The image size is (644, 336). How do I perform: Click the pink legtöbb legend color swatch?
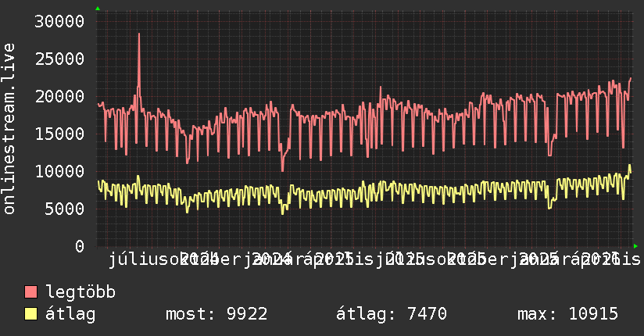coord(30,292)
